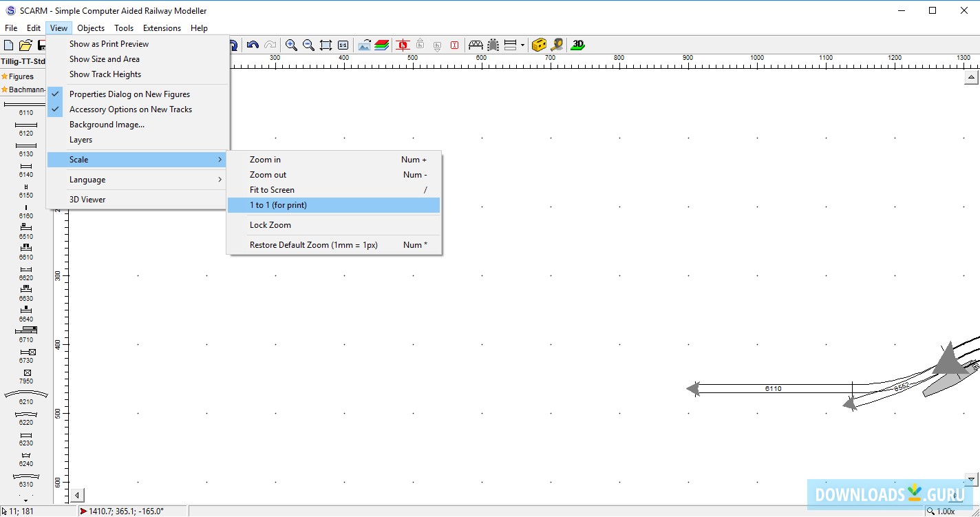Select the measuring tape tool icon

(x=557, y=45)
